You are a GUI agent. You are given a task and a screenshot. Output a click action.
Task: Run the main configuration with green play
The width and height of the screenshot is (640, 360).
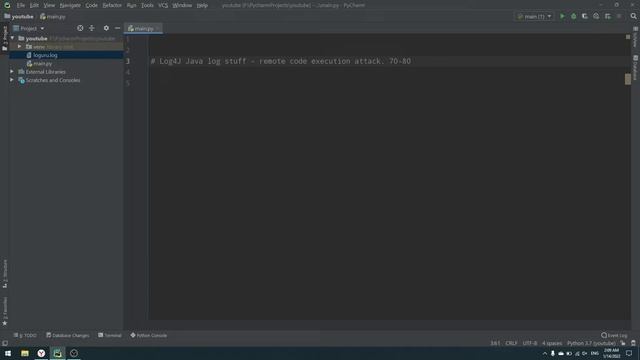point(562,16)
